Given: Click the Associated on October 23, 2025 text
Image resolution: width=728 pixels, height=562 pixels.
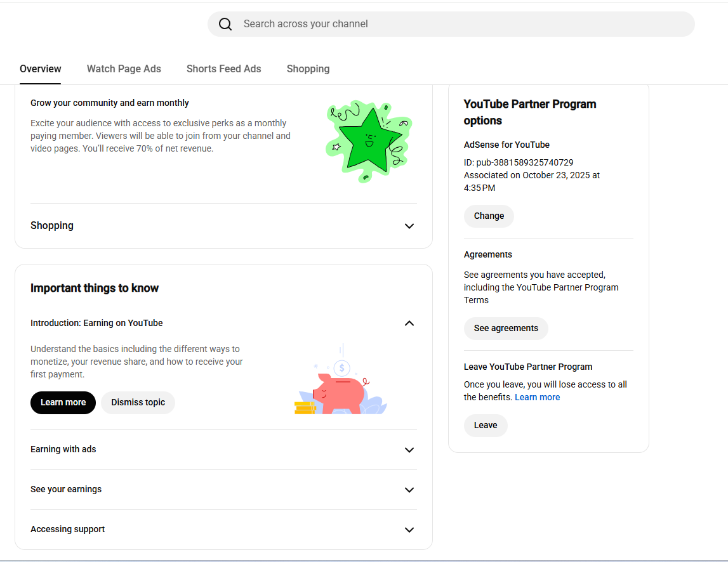Looking at the screenshot, I should [x=532, y=181].
